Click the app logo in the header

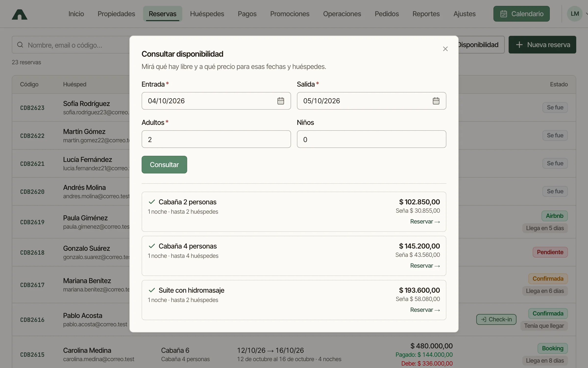tap(20, 14)
